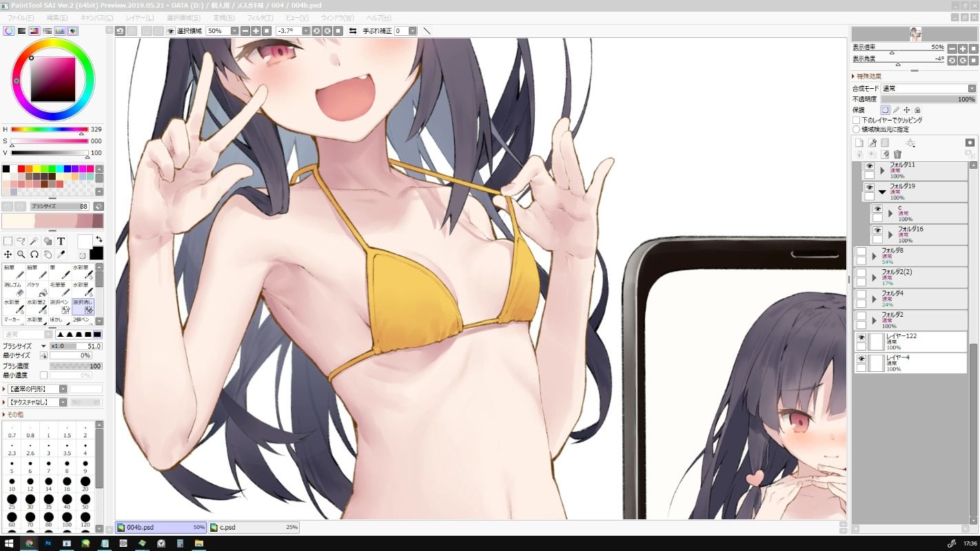Click the flip canvas horizontally icon
The height and width of the screenshot is (551, 980).
(353, 31)
